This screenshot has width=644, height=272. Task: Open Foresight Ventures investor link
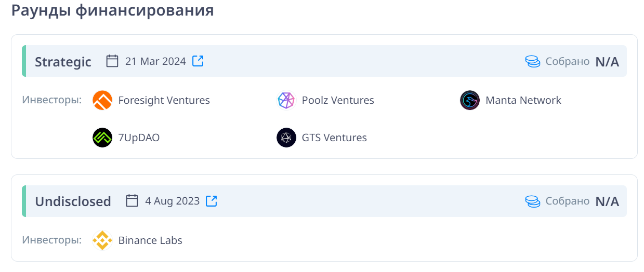coord(164,100)
